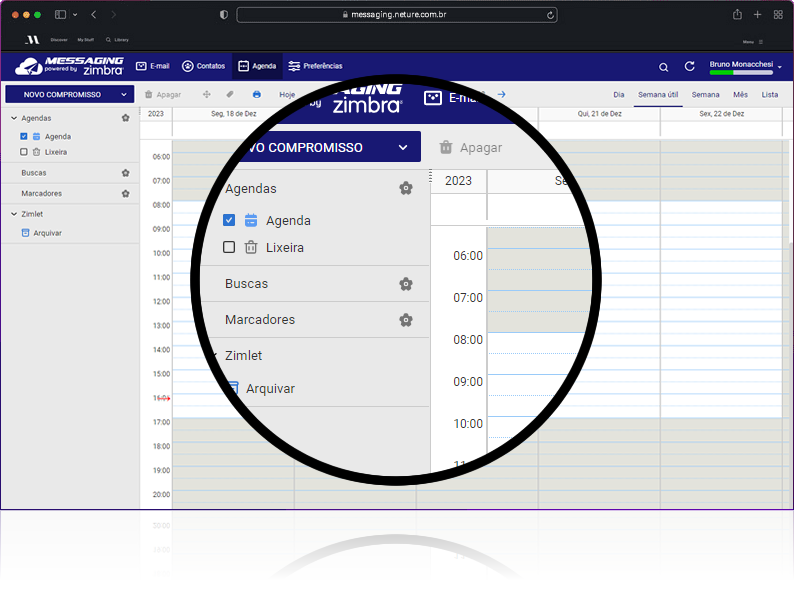The height and width of the screenshot is (594, 794).
Task: Click the red current-time marker near 16:00
Action: pyautogui.click(x=164, y=399)
